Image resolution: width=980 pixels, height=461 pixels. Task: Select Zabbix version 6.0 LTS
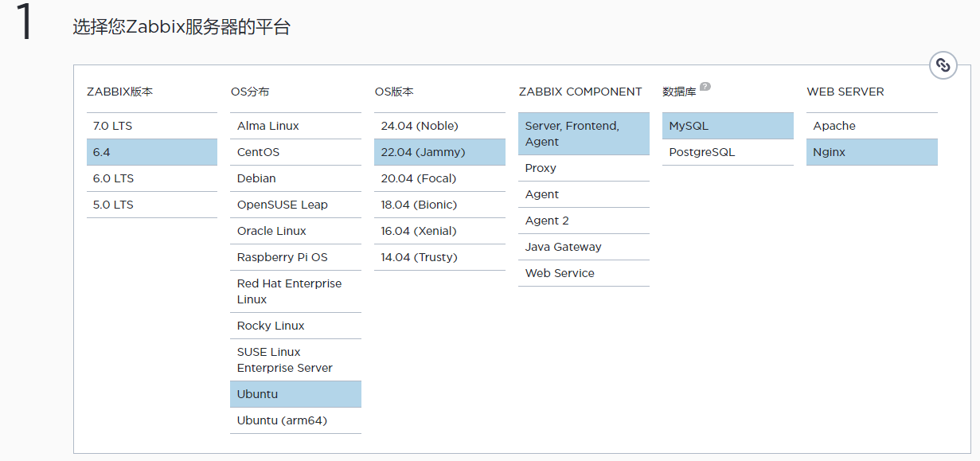pyautogui.click(x=152, y=178)
